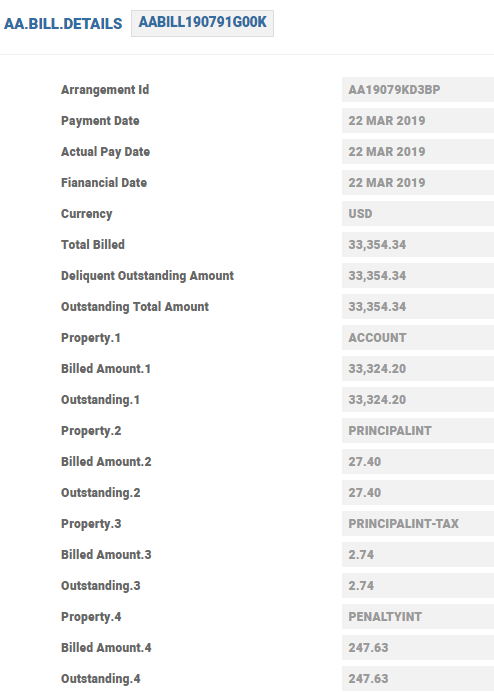Click the Outstanding Total Amount value
494x692 pixels.
418,306
